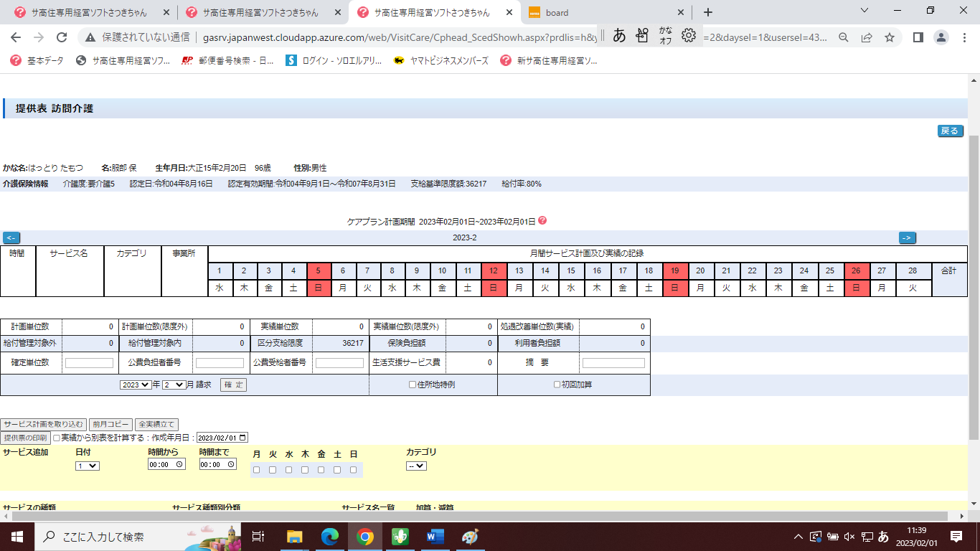Click the 戻る button
Image resolution: width=980 pixels, height=551 pixels.
click(950, 131)
